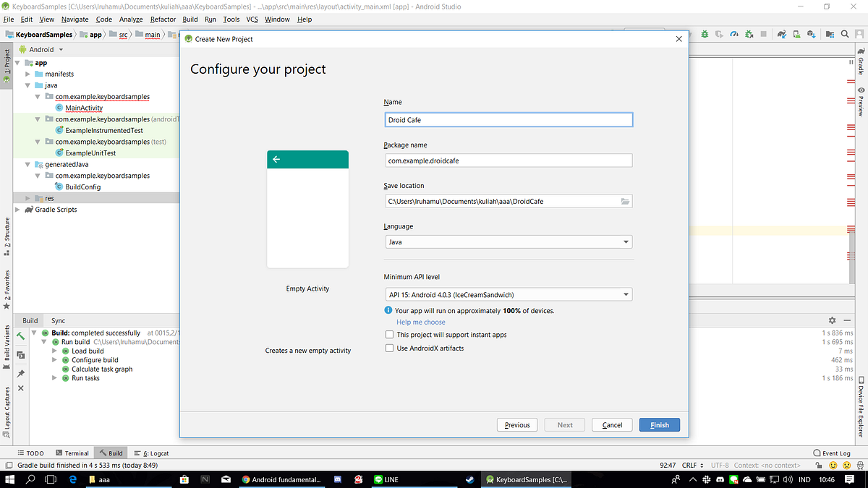This screenshot has width=868, height=488.
Task: Enable the Use AndroidX artifacts checkbox
Action: click(389, 348)
